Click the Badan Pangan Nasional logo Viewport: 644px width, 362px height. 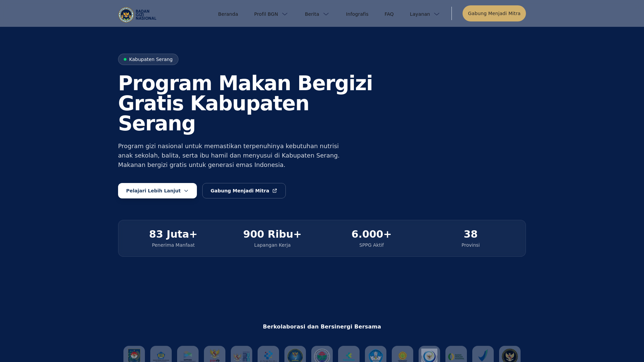[x=456, y=354]
